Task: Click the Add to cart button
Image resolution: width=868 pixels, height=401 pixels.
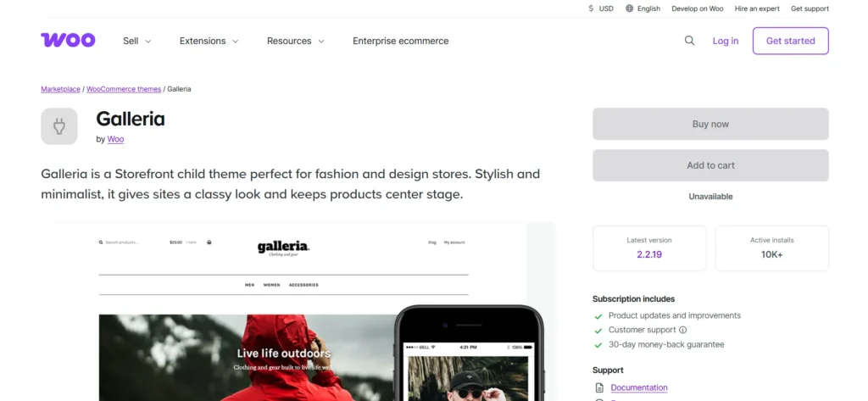Action: tap(711, 165)
